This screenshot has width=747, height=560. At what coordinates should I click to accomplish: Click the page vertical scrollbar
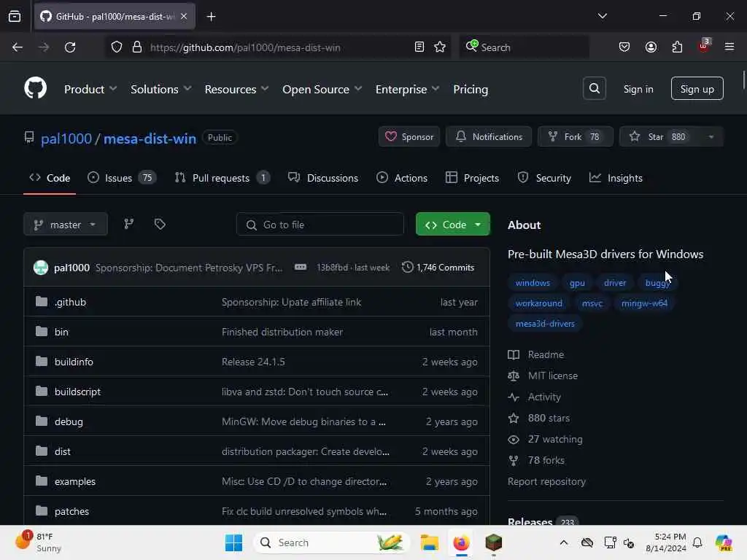click(743, 79)
